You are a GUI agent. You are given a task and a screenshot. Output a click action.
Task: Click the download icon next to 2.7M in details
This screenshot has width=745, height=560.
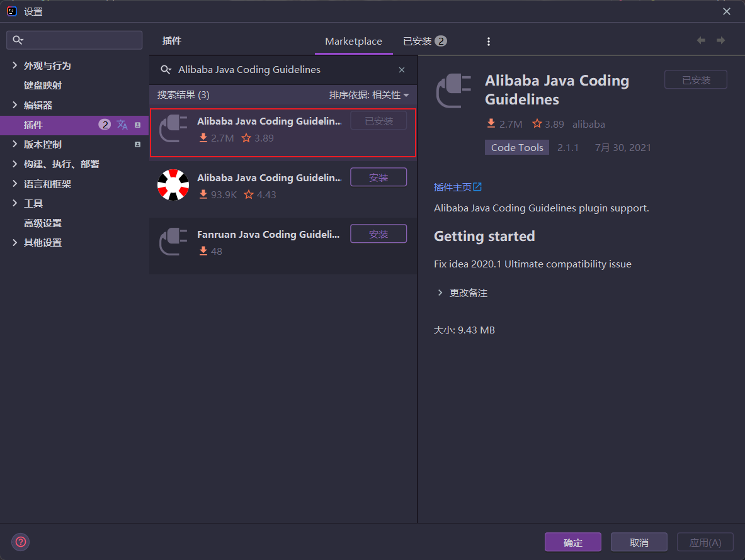[x=491, y=124]
